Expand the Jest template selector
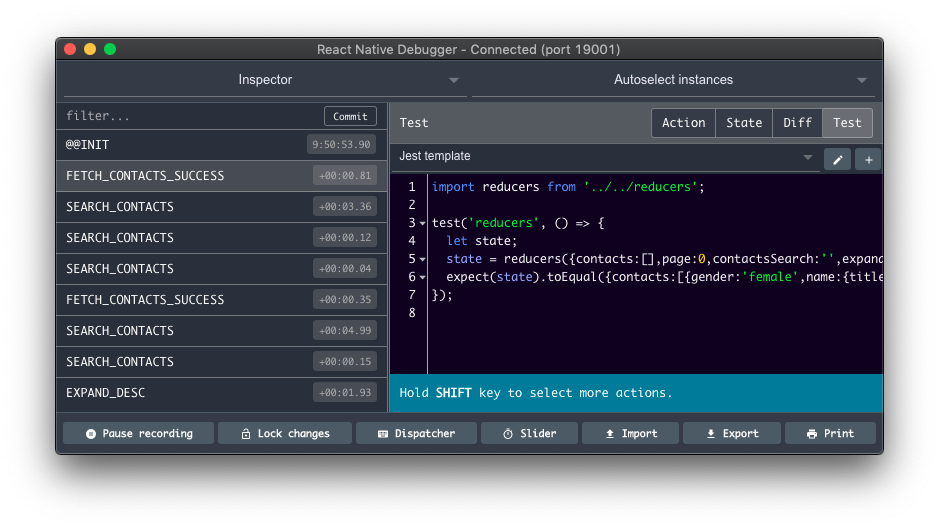Screen dimensions: 939x528 [x=606, y=157]
